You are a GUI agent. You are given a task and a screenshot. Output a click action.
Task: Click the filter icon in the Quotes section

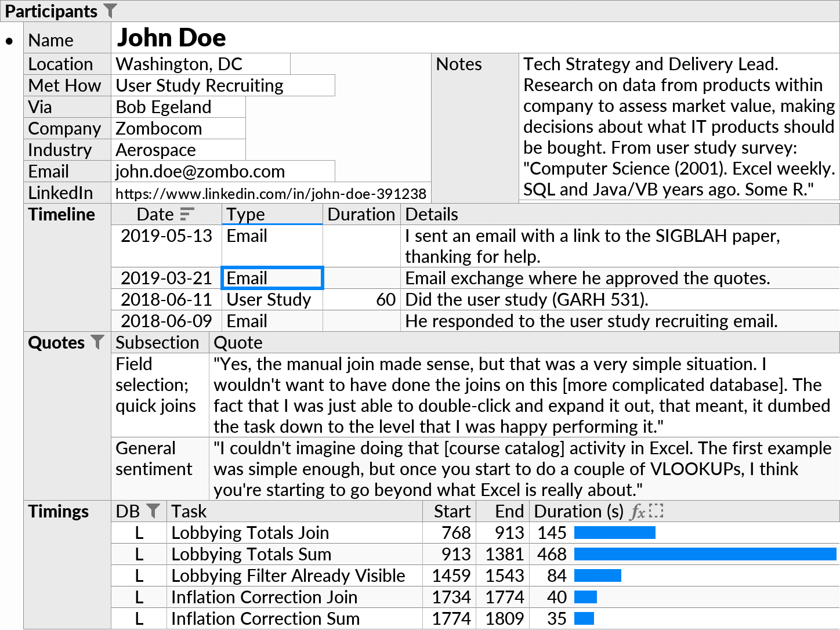[97, 342]
